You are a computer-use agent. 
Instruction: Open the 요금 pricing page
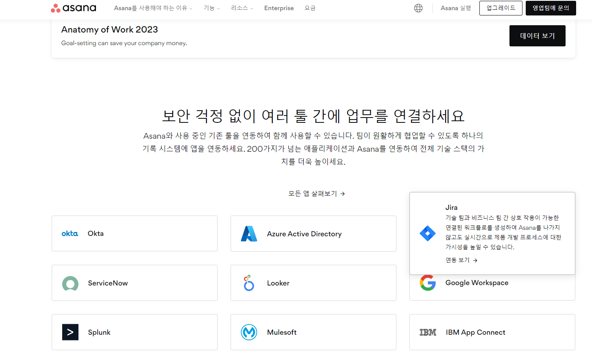310,8
